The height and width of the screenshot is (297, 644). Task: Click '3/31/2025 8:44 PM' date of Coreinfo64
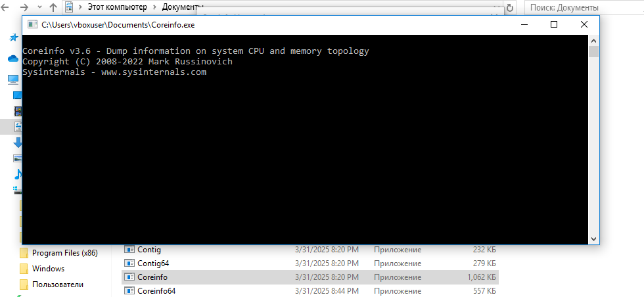(327, 291)
